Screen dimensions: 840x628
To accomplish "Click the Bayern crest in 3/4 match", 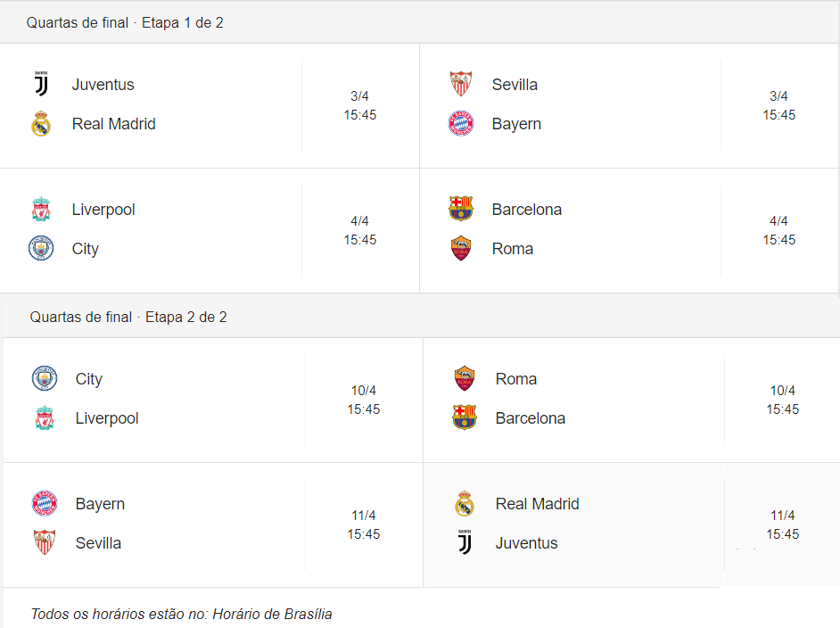I will 461,124.
